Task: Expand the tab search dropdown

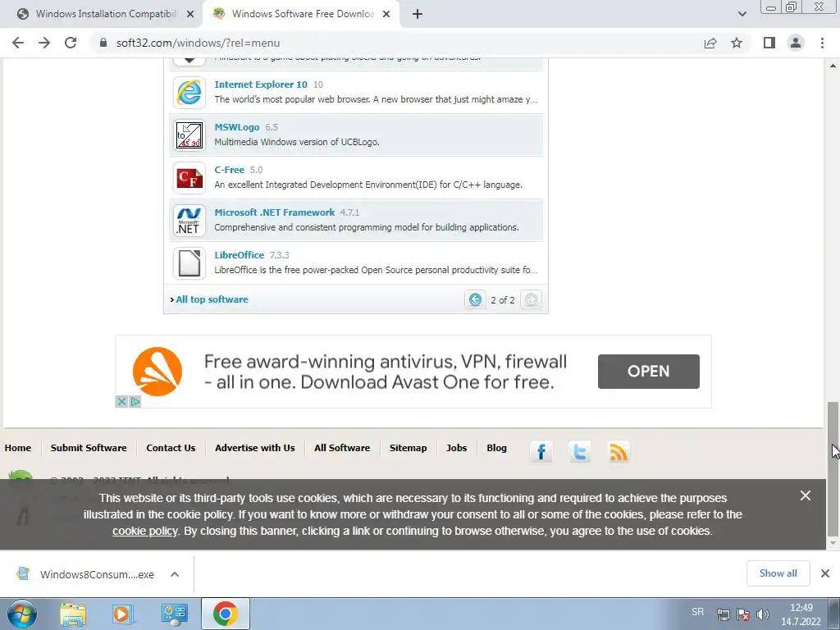Action: point(742,14)
